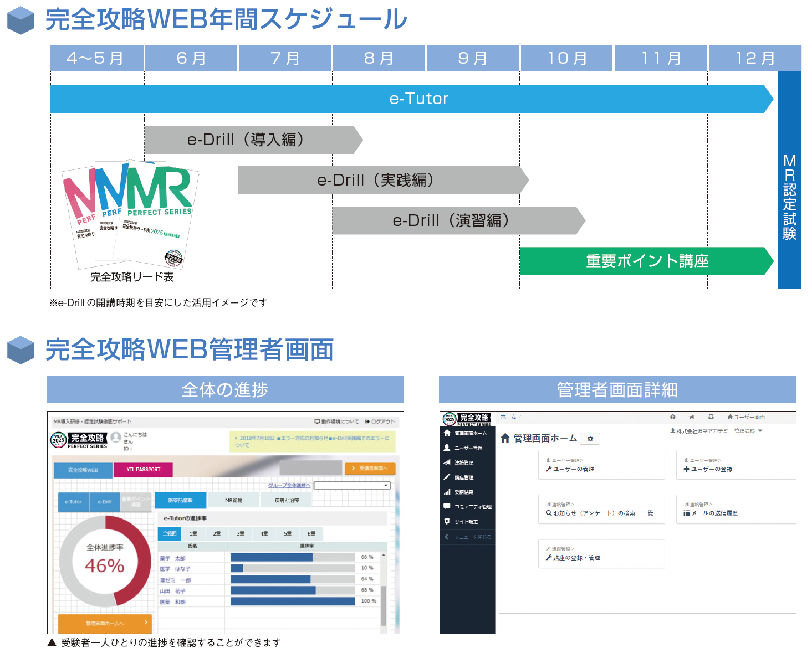Click the list icon on メールの送信履歴 card
The image size is (812, 653).
pos(686,513)
